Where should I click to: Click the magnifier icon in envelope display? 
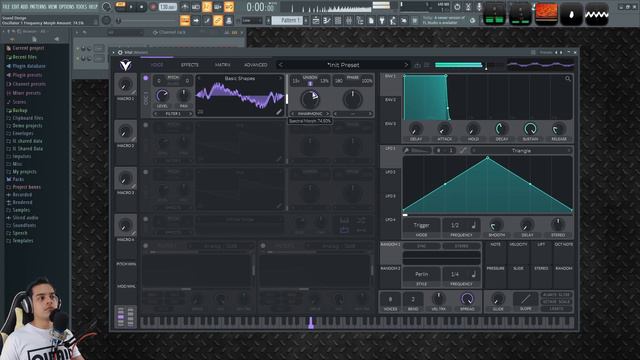click(x=568, y=78)
